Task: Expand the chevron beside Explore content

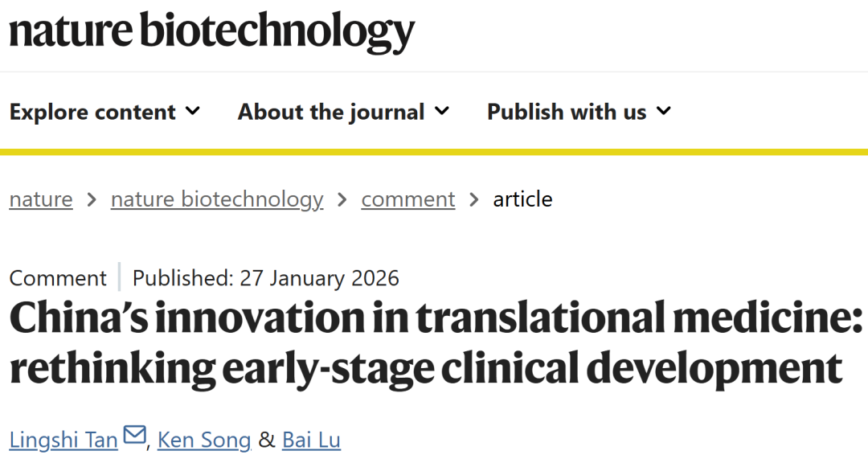Action: click(192, 111)
